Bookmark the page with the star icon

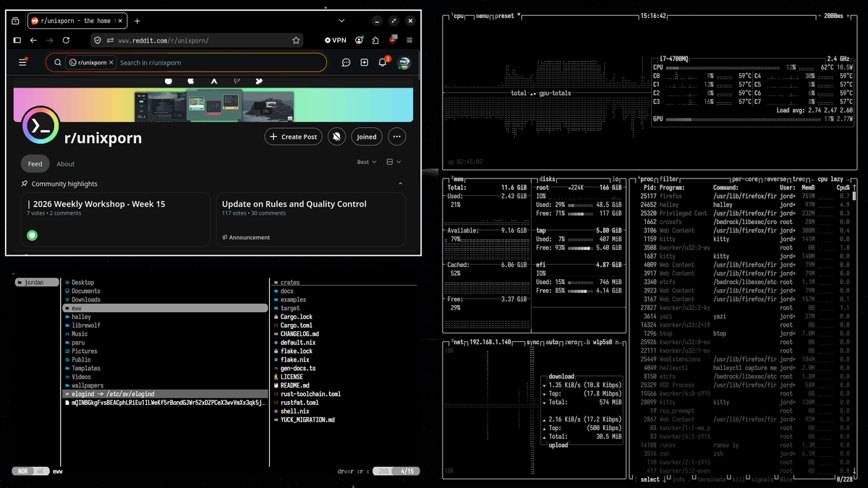[297, 40]
